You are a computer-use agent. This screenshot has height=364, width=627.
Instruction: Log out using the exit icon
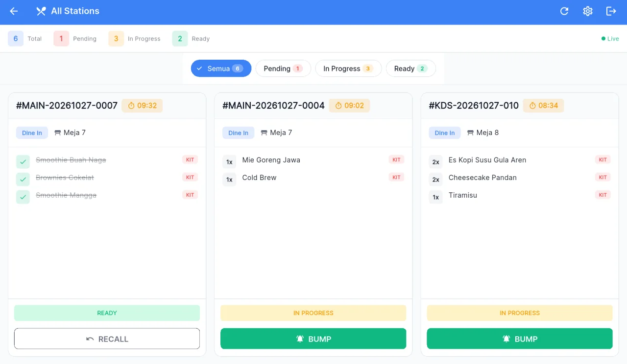[x=611, y=11]
